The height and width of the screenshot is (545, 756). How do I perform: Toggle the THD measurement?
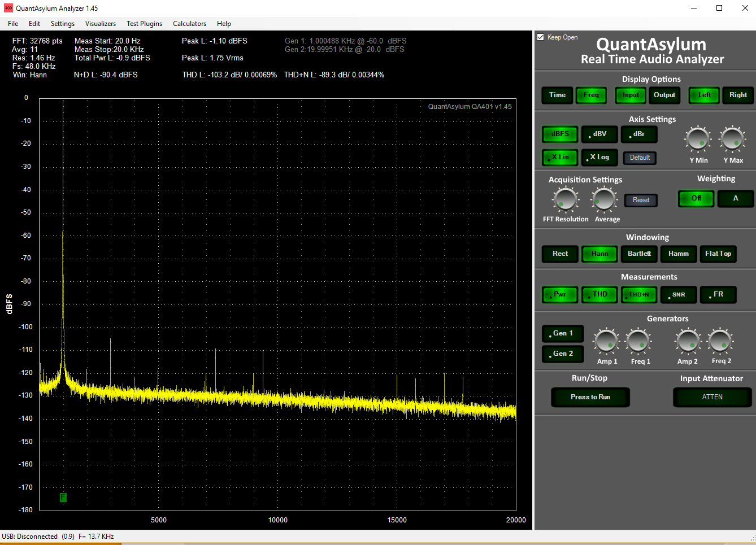pyautogui.click(x=599, y=294)
